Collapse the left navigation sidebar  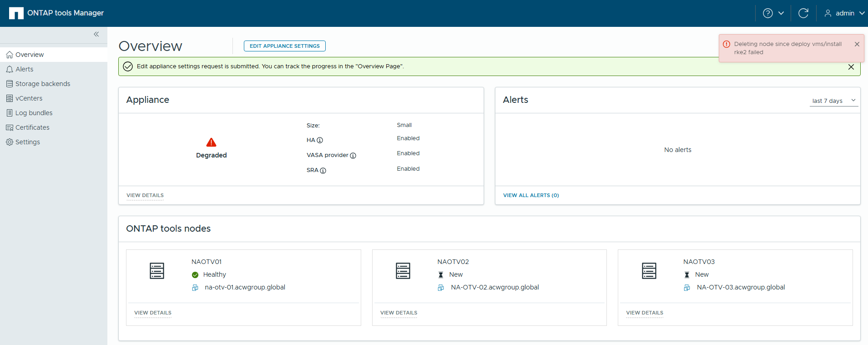coord(96,34)
